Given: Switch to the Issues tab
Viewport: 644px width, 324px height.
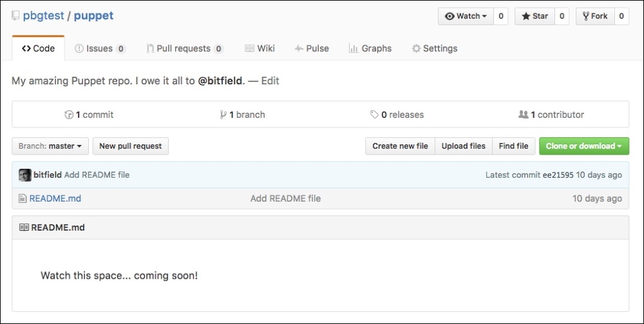Looking at the screenshot, I should 99,48.
